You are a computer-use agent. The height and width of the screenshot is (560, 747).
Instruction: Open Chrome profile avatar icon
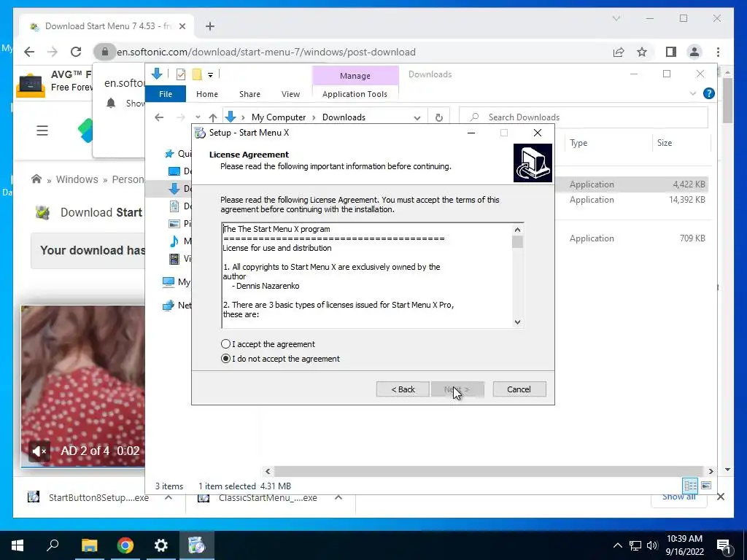click(x=694, y=52)
